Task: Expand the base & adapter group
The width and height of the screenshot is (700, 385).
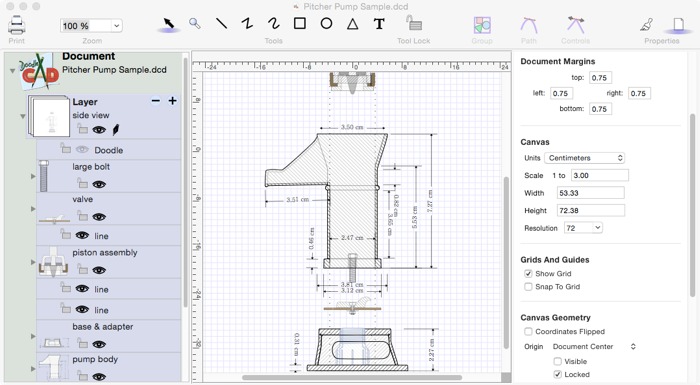Action: coord(33,336)
